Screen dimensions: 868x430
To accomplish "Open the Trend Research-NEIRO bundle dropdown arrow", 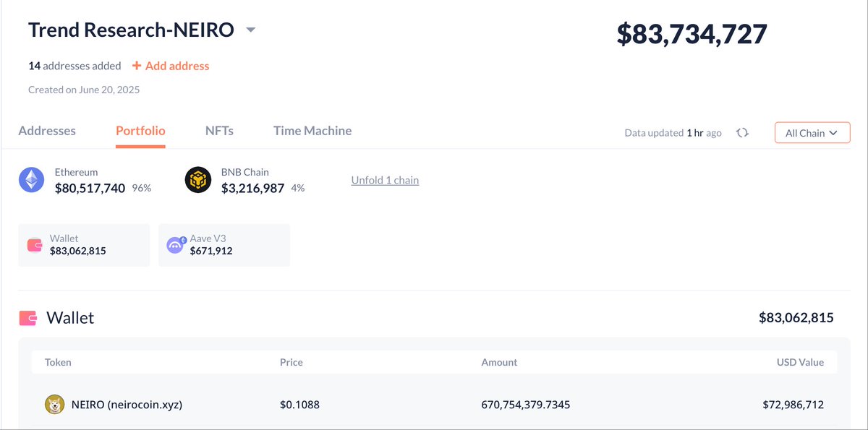I will coord(250,30).
